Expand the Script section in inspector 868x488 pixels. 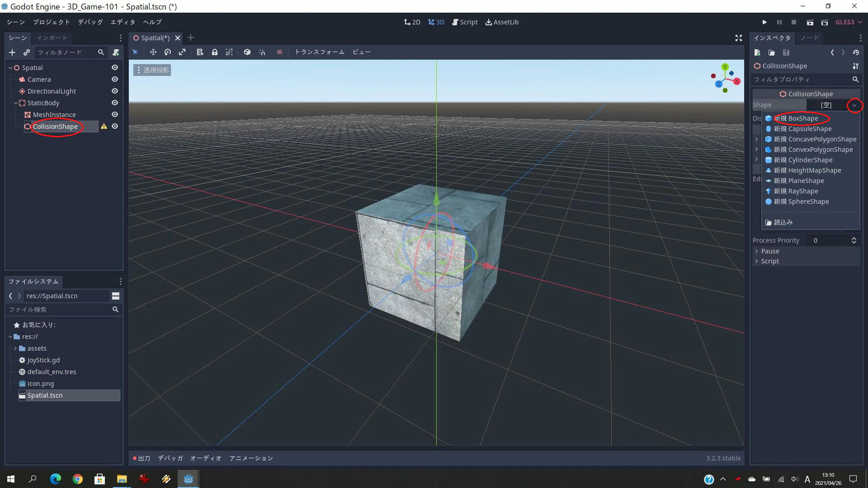point(807,261)
